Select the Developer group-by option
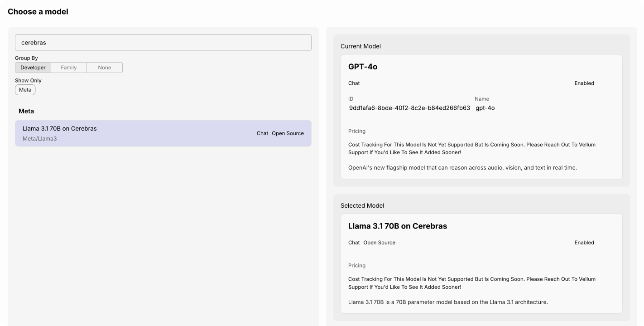 [x=33, y=68]
